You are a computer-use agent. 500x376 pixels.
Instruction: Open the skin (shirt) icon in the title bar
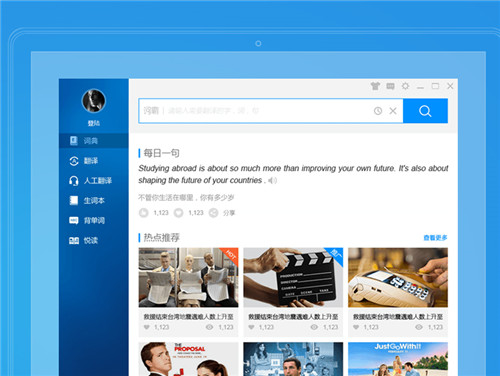coord(375,86)
